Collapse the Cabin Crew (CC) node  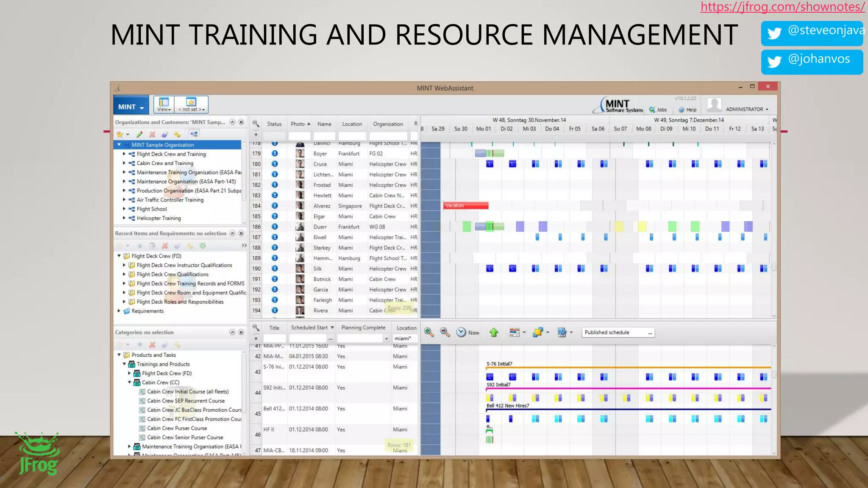(x=130, y=382)
